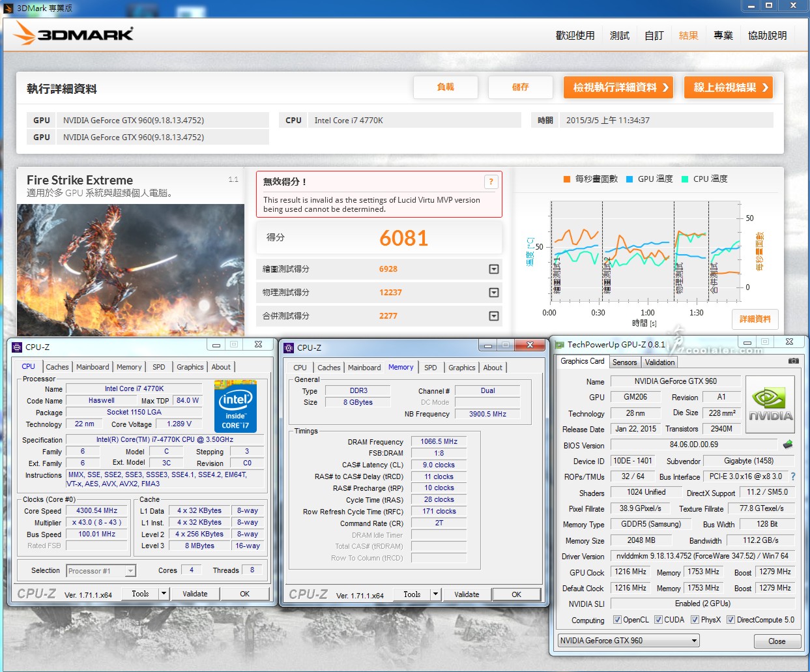
Task: Switch to Mainboard tab in left CPU-Z
Action: [93, 367]
